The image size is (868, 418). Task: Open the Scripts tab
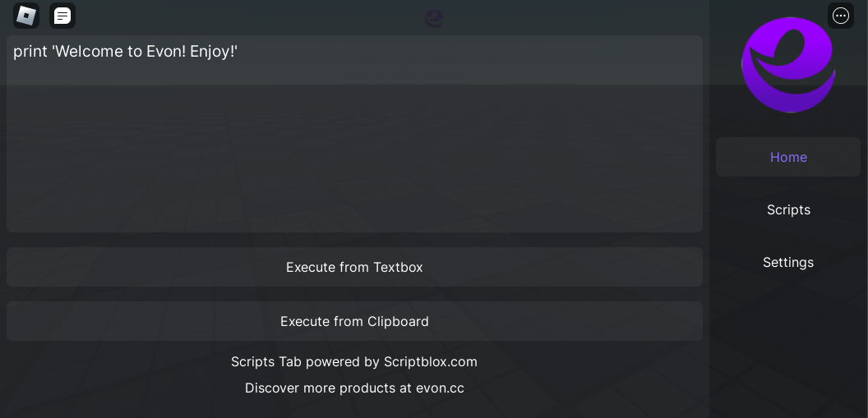(788, 209)
